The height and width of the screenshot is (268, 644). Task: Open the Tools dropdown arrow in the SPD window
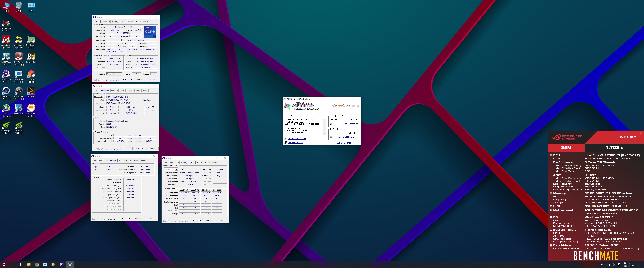click(201, 220)
